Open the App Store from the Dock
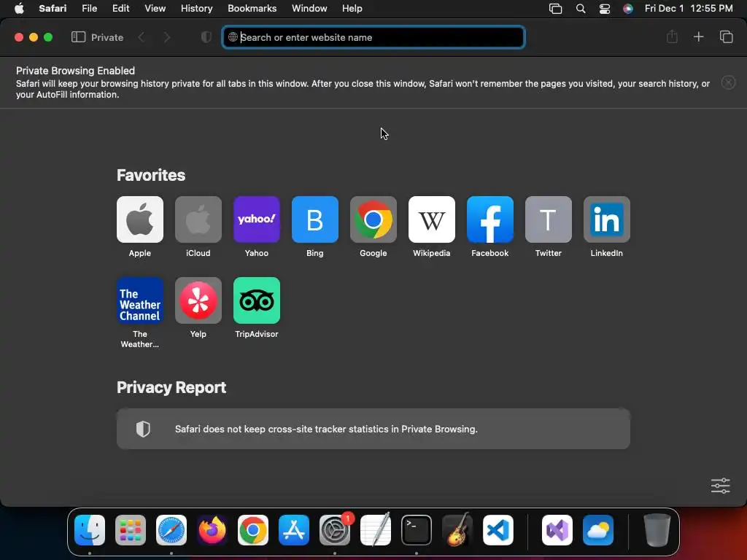Screen dimensions: 747x560 pyautogui.click(x=294, y=530)
